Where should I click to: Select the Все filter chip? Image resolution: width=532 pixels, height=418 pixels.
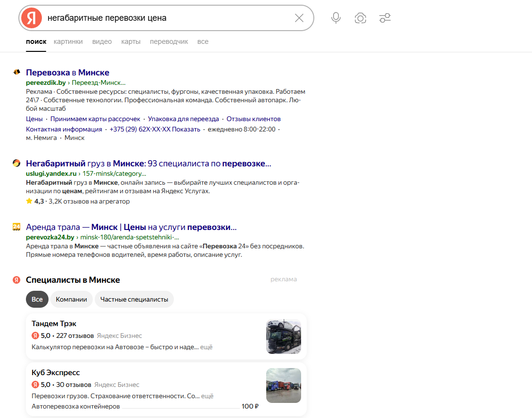click(x=37, y=299)
